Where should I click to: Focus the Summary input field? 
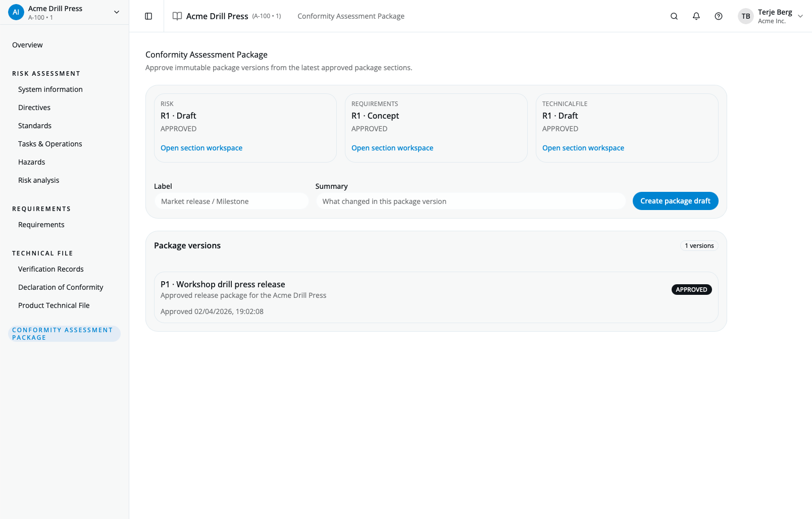tap(471, 201)
